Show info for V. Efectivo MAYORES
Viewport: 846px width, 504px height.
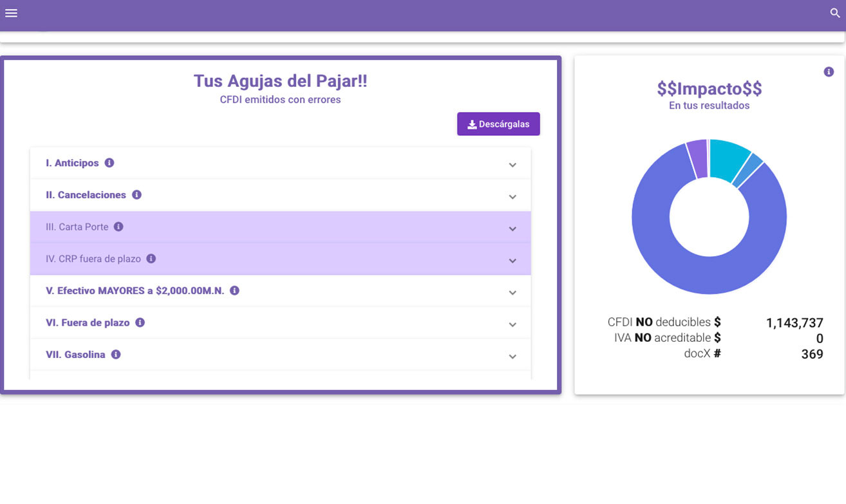(234, 290)
